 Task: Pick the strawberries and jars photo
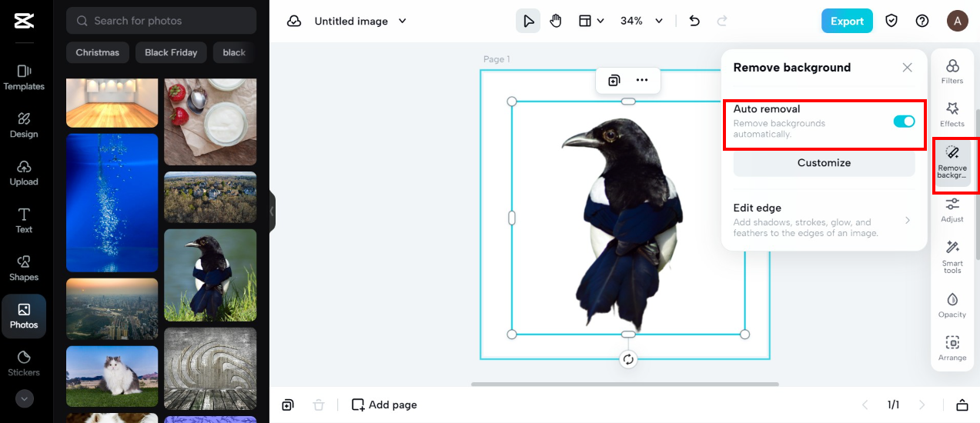pos(210,122)
